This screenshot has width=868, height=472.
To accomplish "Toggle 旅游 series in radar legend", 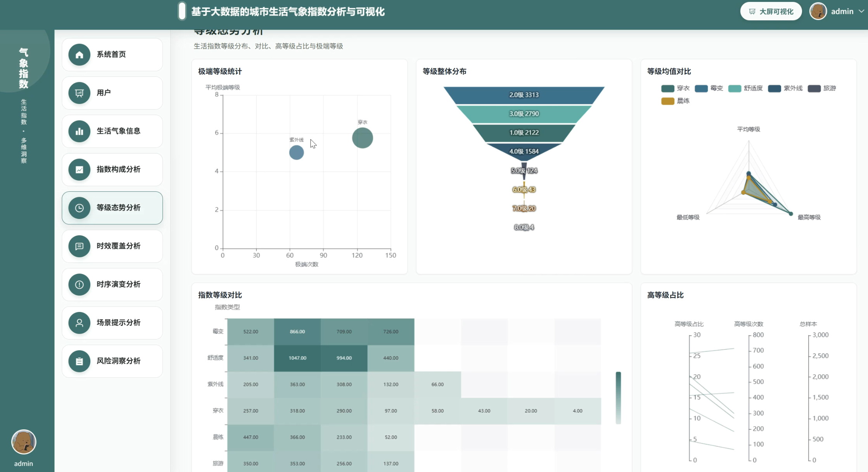I will [x=822, y=88].
